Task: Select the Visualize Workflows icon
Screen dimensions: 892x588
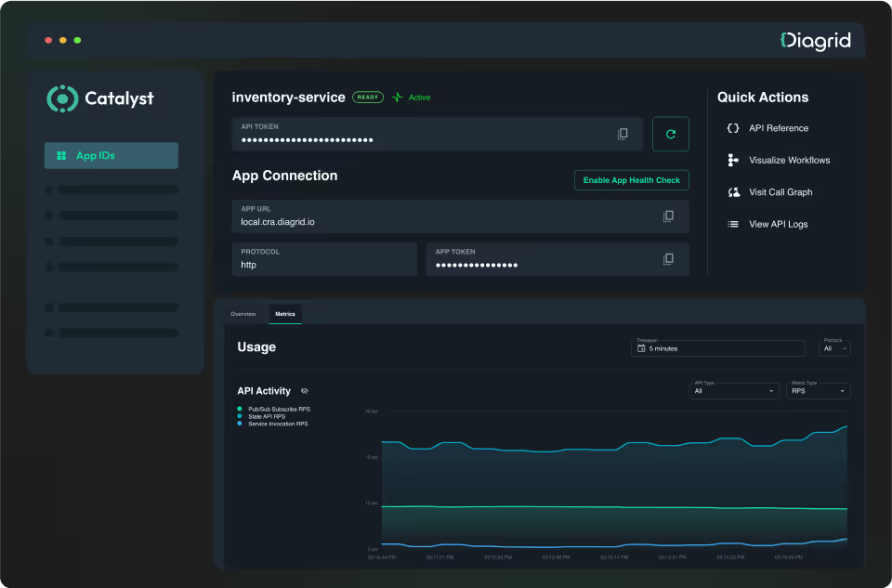Action: click(733, 160)
